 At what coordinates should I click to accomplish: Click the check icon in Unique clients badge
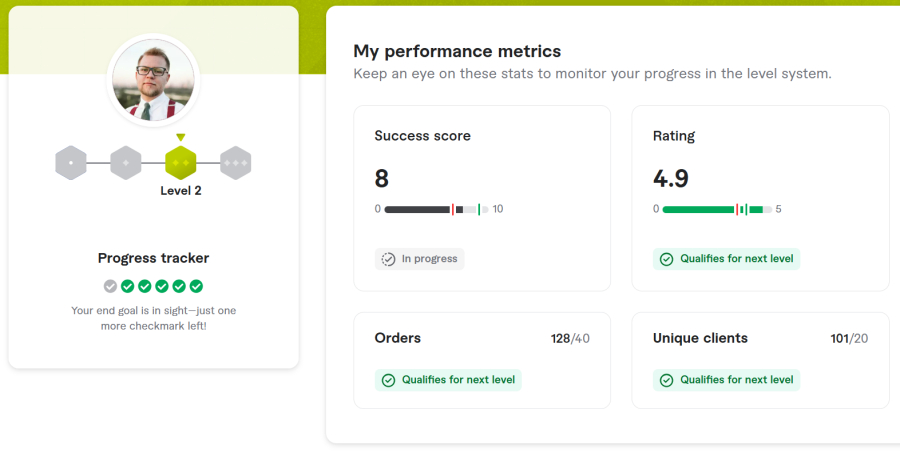point(666,380)
